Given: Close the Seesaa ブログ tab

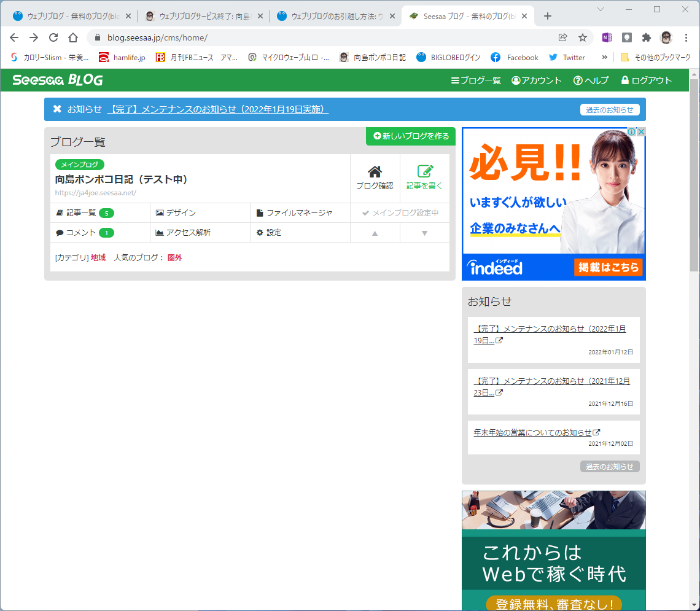Looking at the screenshot, I should click(x=524, y=16).
